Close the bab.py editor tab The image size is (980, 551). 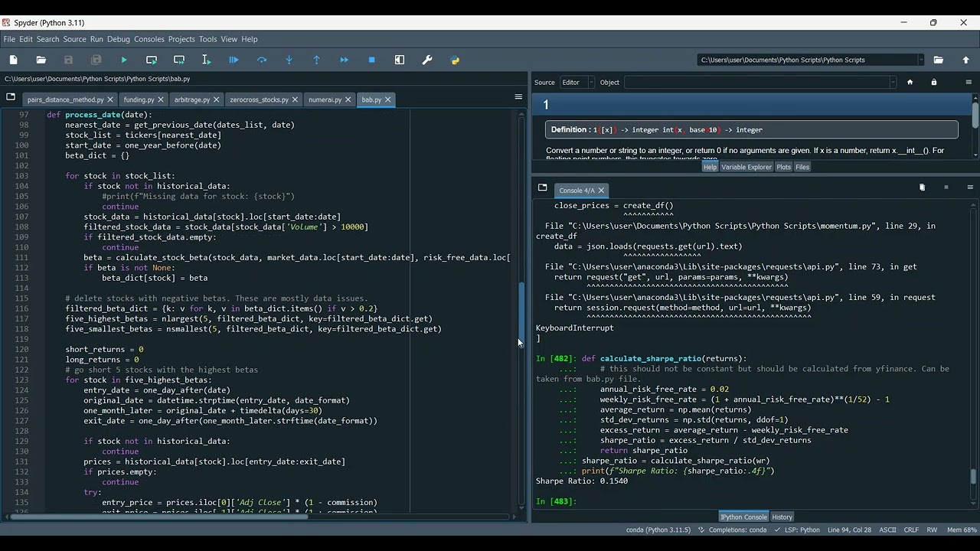[388, 99]
